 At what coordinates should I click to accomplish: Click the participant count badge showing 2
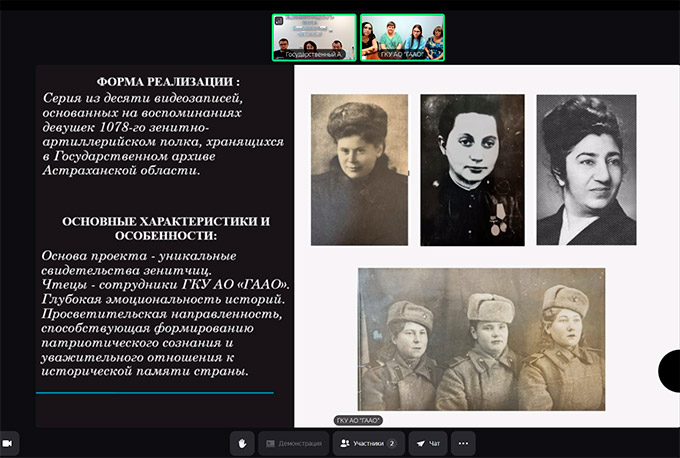(x=392, y=443)
